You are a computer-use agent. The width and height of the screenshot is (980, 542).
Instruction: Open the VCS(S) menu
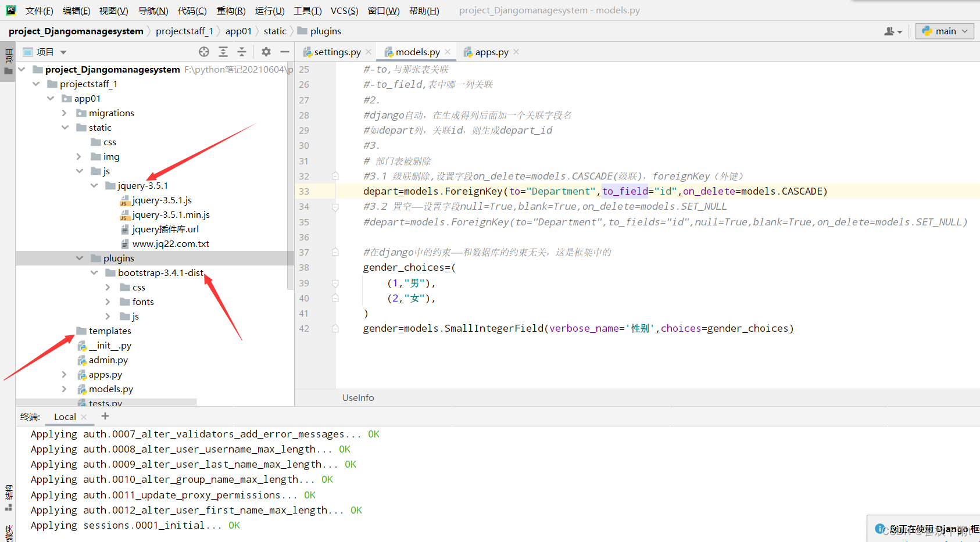[x=344, y=10]
